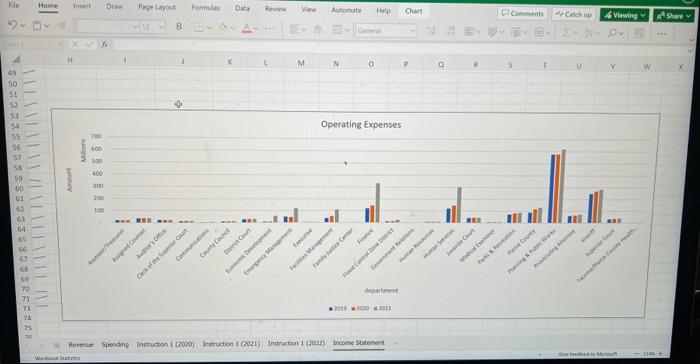Toggle Bold formatting
Viewport: 700px width, 364px height.
point(179,27)
